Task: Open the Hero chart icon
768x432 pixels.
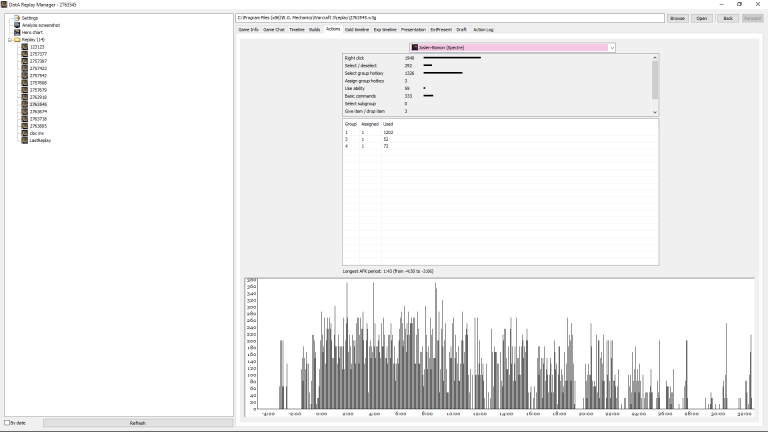Action: pos(17,32)
